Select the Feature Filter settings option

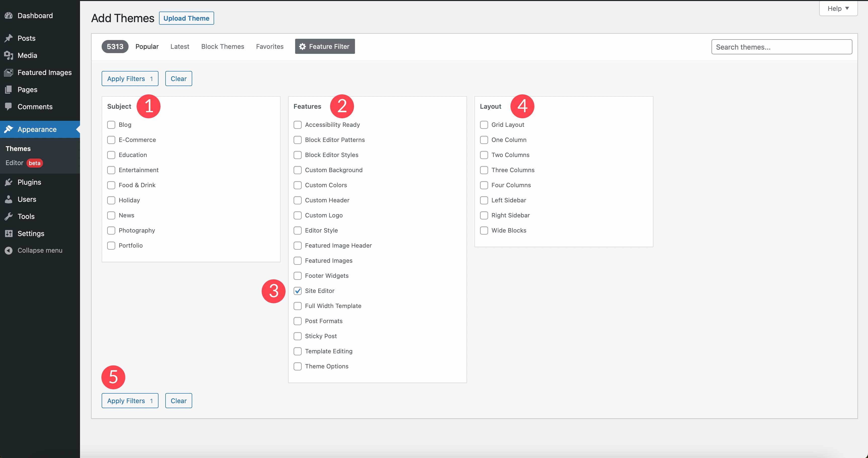(x=325, y=47)
